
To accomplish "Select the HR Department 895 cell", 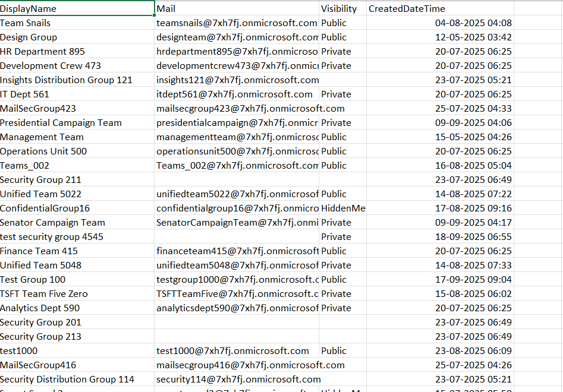I will pyautogui.click(x=77, y=52).
